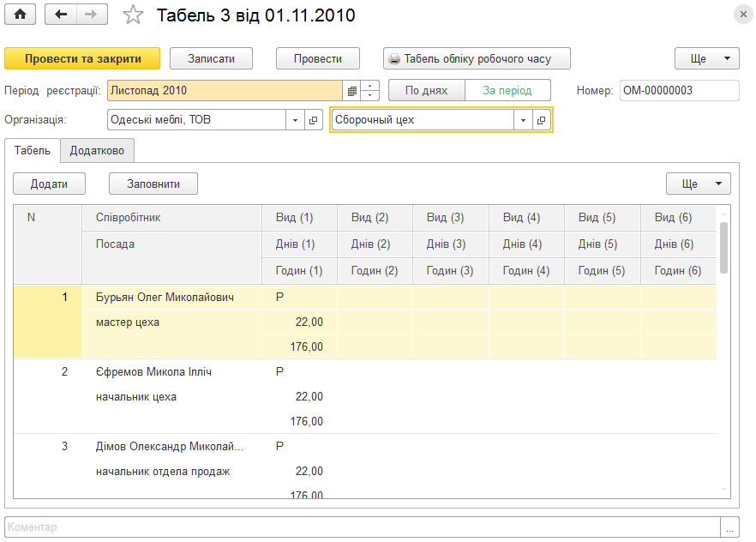Add document to favorites with star
The image size is (756, 542).
[x=133, y=15]
